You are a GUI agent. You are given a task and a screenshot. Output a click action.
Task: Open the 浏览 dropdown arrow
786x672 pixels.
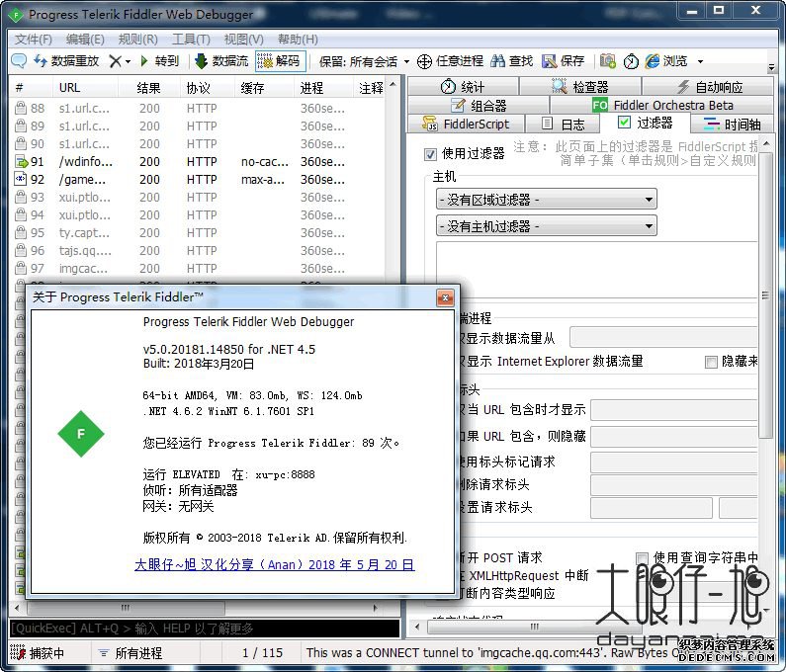pos(700,61)
